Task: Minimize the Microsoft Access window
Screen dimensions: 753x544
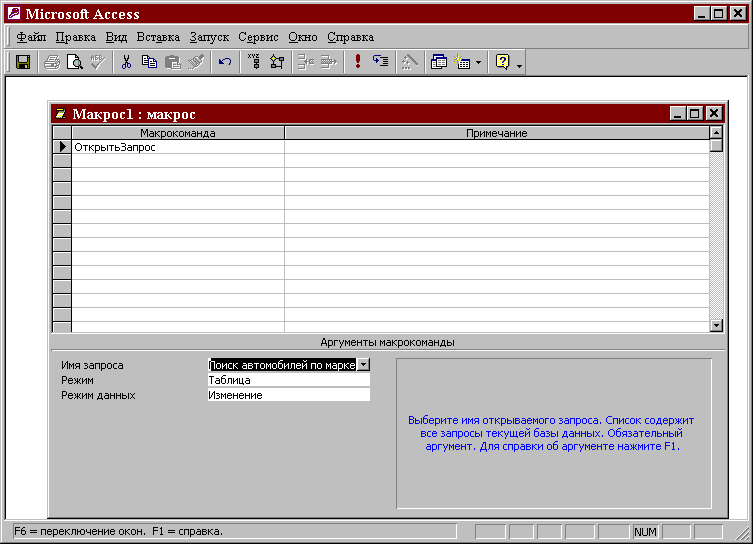Action: click(702, 13)
